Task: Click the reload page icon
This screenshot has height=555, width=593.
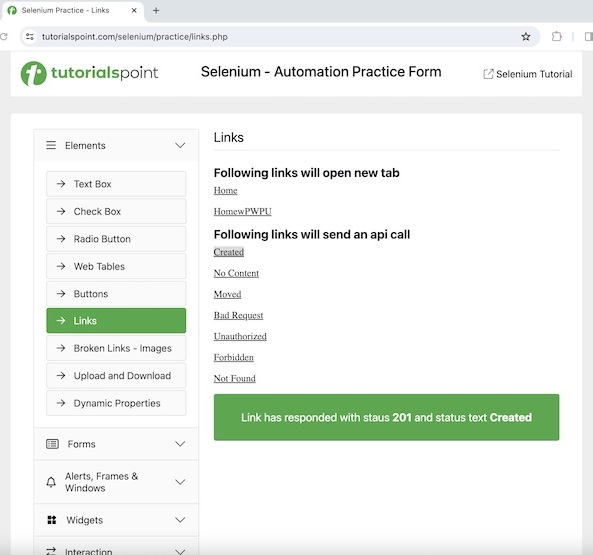Action: point(4,37)
